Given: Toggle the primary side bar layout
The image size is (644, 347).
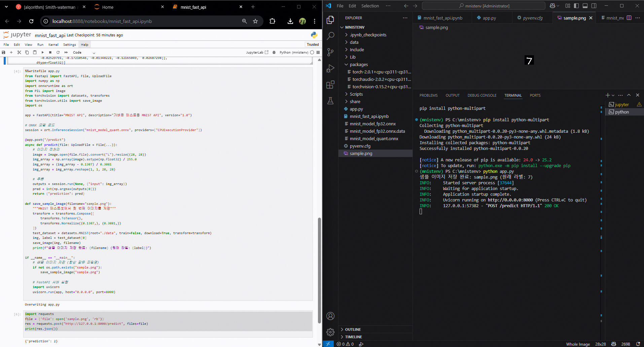Looking at the screenshot, I should click(x=576, y=6).
